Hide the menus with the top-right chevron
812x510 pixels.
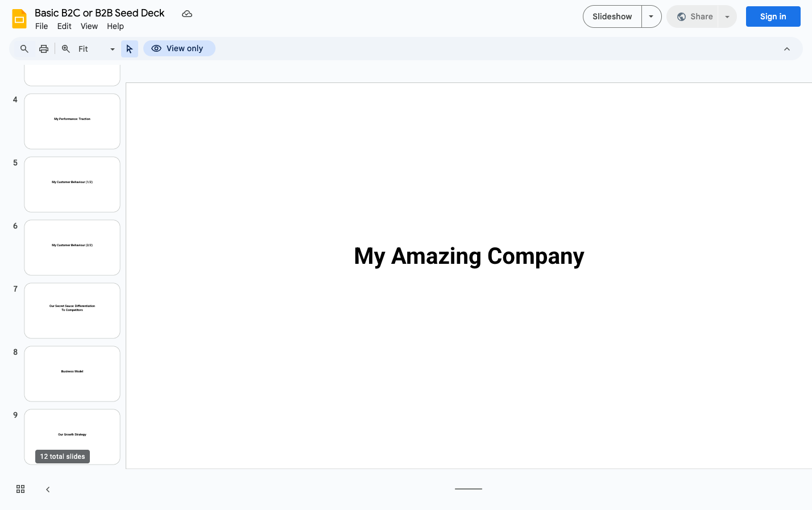click(x=787, y=49)
